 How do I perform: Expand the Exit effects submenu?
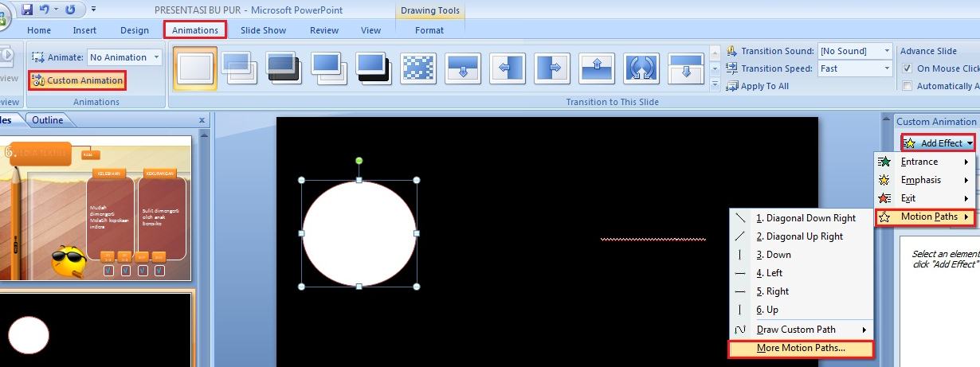(926, 198)
